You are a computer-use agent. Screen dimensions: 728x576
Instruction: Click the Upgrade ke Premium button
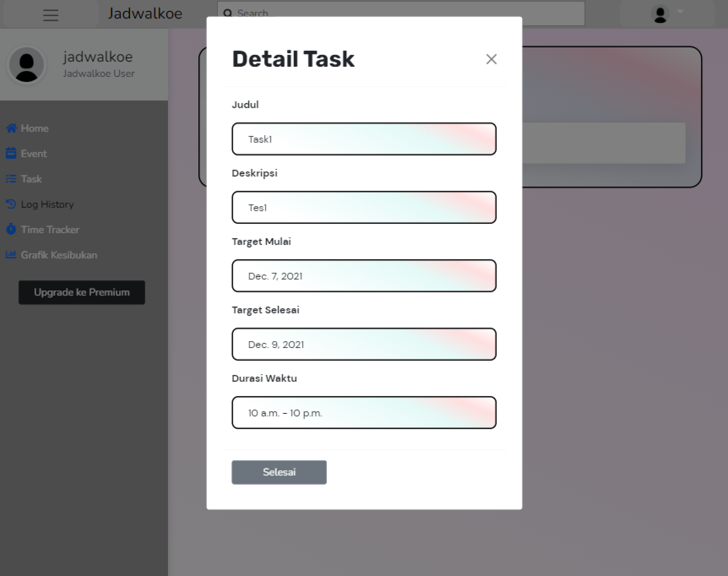coord(82,292)
